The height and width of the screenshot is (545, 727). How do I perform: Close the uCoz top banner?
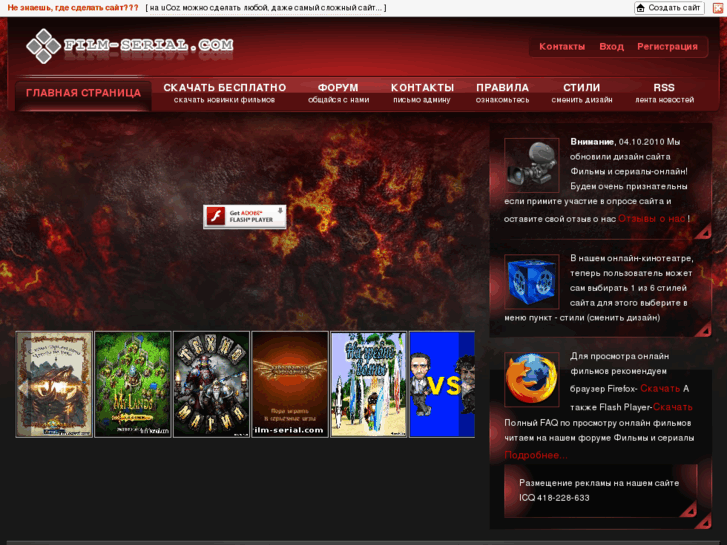point(719,8)
